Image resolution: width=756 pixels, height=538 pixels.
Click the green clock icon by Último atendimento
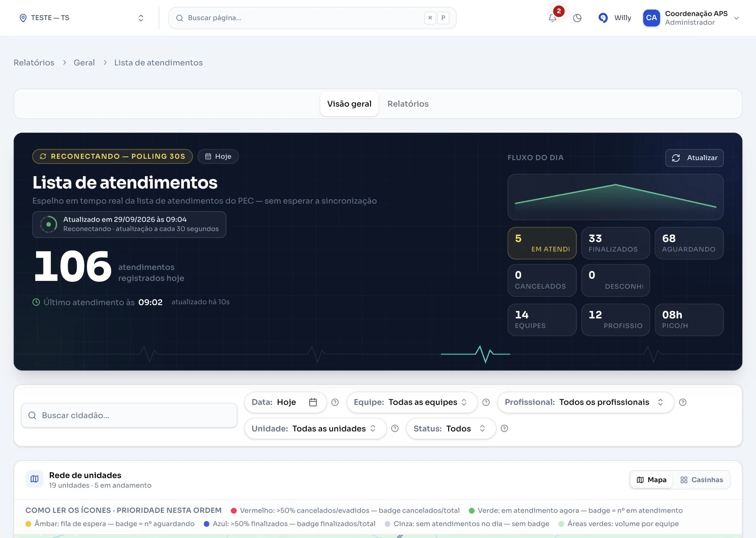(36, 302)
